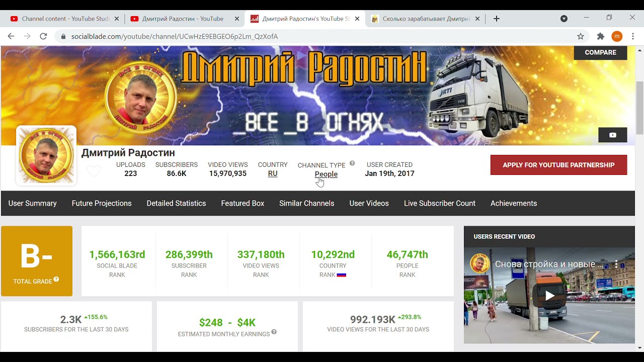Open the People channel type link
This screenshot has height=362, width=644.
(326, 174)
